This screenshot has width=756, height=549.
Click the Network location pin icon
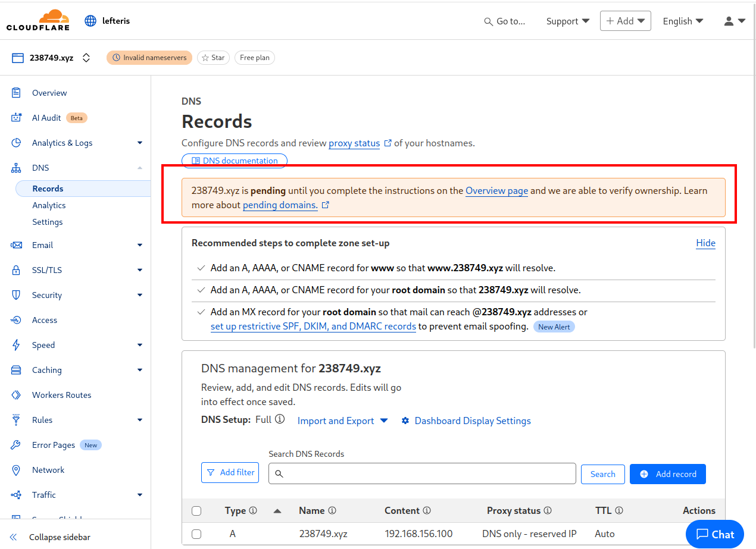tap(17, 470)
